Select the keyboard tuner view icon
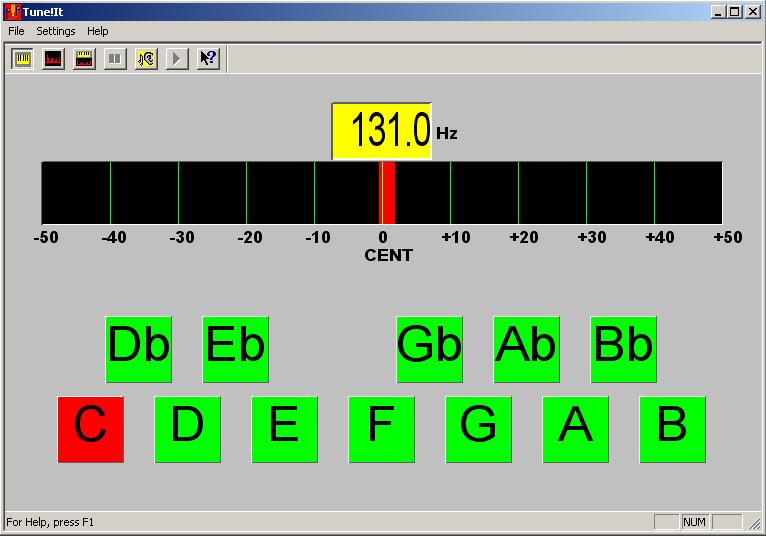This screenshot has width=766, height=536. tap(22, 59)
